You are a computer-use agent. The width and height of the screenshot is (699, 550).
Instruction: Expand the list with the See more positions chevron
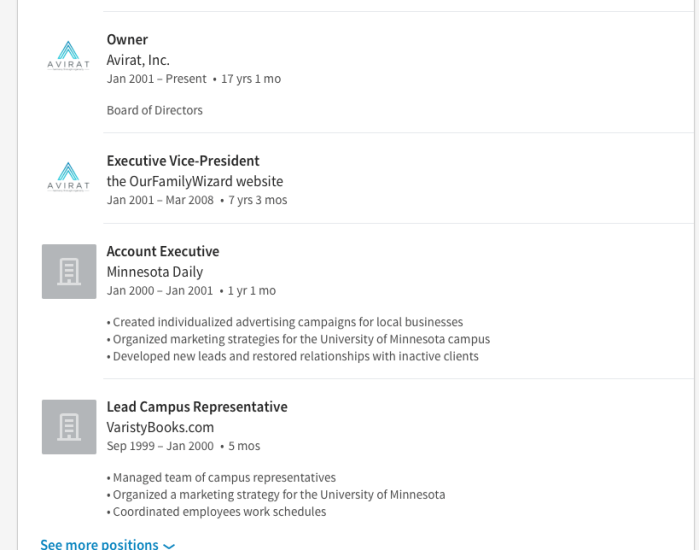169,546
